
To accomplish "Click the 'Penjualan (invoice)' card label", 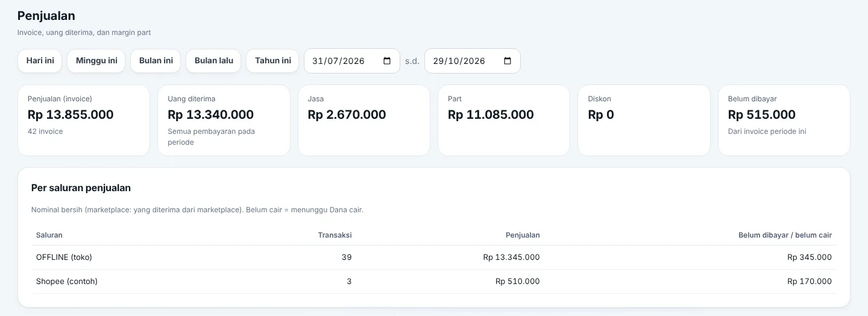I will pos(60,99).
